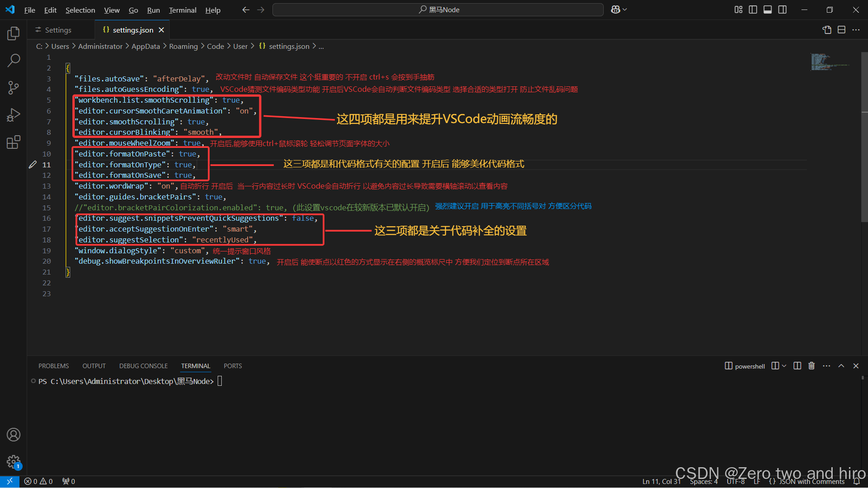
Task: Open Copilot chat icon in title bar
Action: [x=615, y=9]
